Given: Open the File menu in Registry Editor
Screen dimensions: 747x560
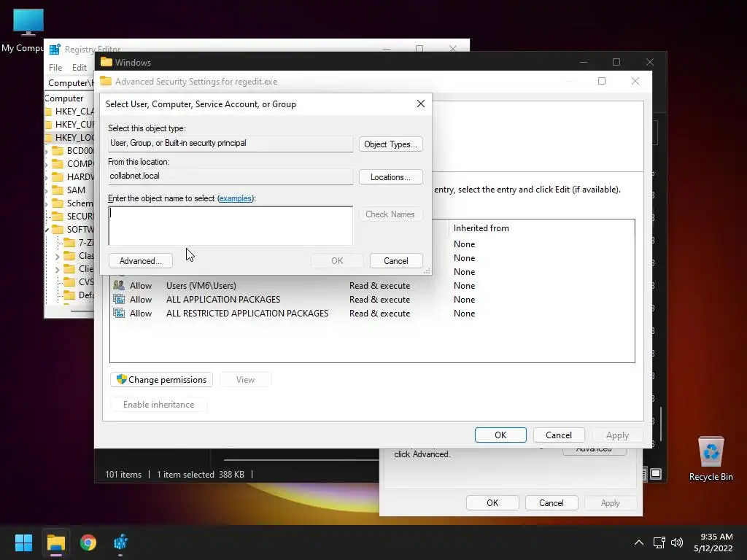Looking at the screenshot, I should pos(55,68).
